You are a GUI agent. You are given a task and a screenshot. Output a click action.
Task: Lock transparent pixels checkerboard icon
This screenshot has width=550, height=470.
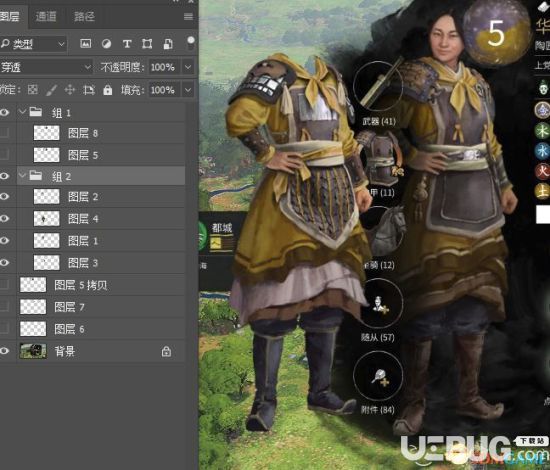(x=33, y=90)
